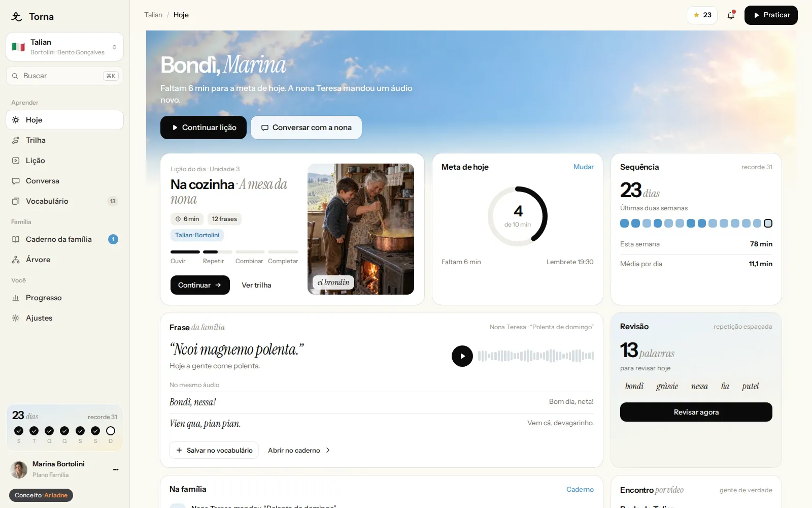Click the Meta de hoje progress ring

coord(517,216)
